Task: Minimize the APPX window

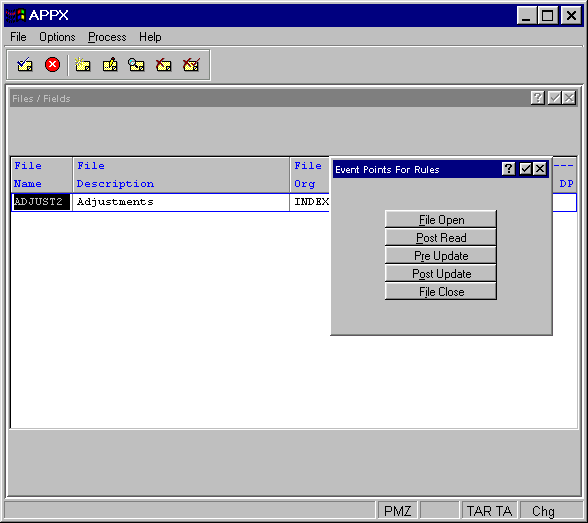Action: click(526, 15)
